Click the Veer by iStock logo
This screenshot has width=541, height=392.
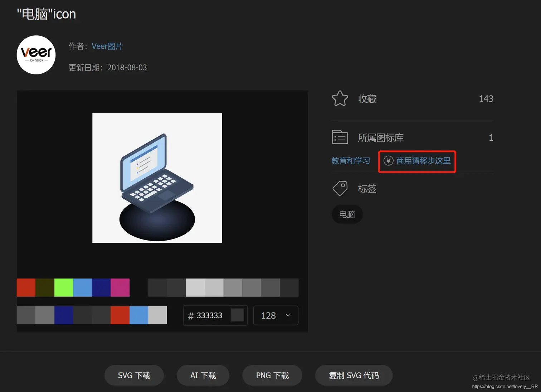(x=36, y=55)
